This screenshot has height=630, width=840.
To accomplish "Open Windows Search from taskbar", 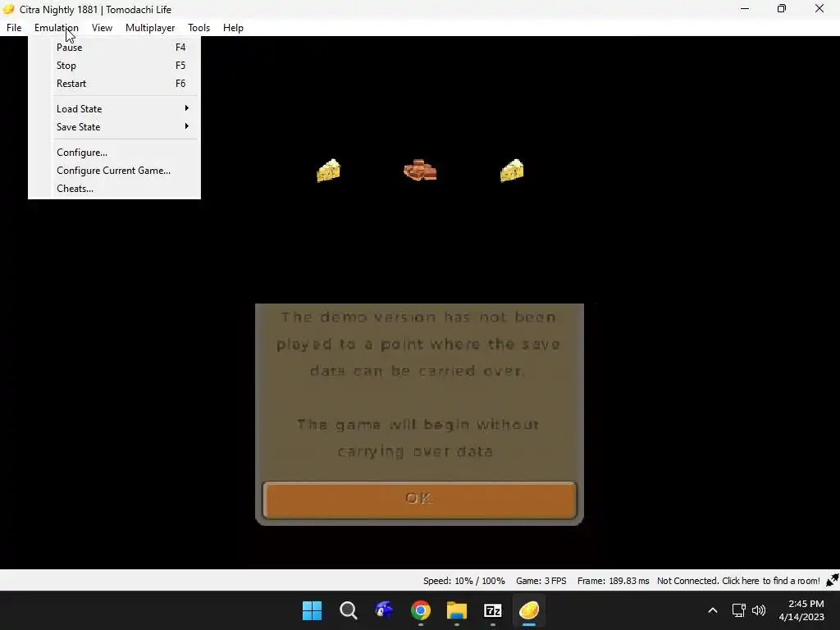I will tap(348, 610).
